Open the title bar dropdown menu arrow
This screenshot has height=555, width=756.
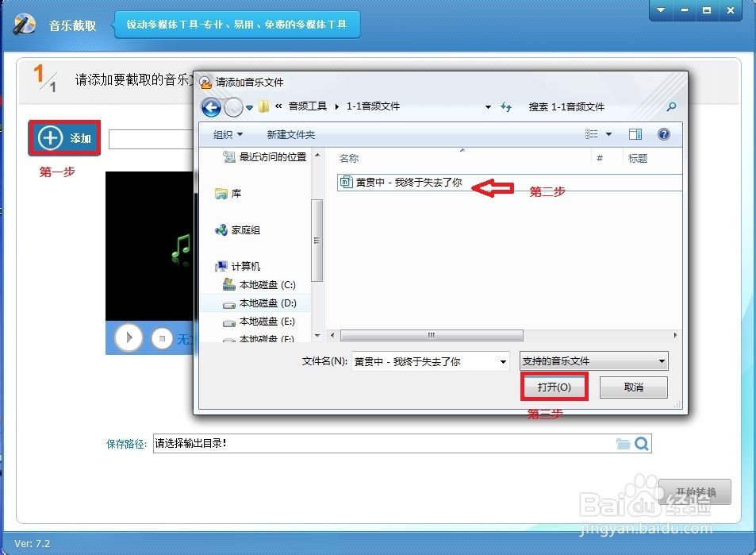(x=661, y=10)
